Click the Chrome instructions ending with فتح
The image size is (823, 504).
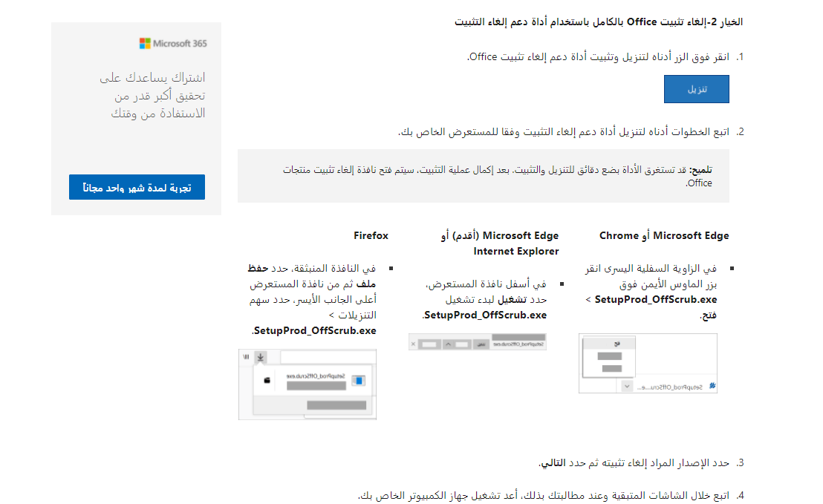coord(651,292)
